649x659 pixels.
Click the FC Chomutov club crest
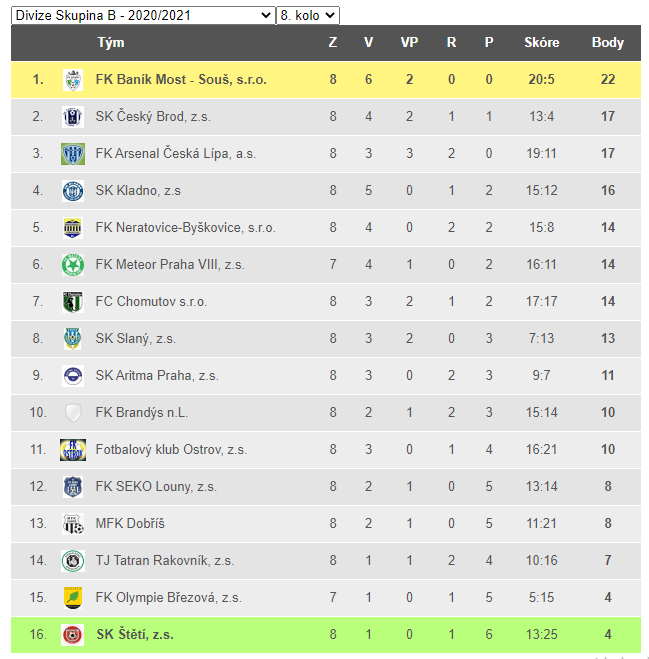coord(72,302)
